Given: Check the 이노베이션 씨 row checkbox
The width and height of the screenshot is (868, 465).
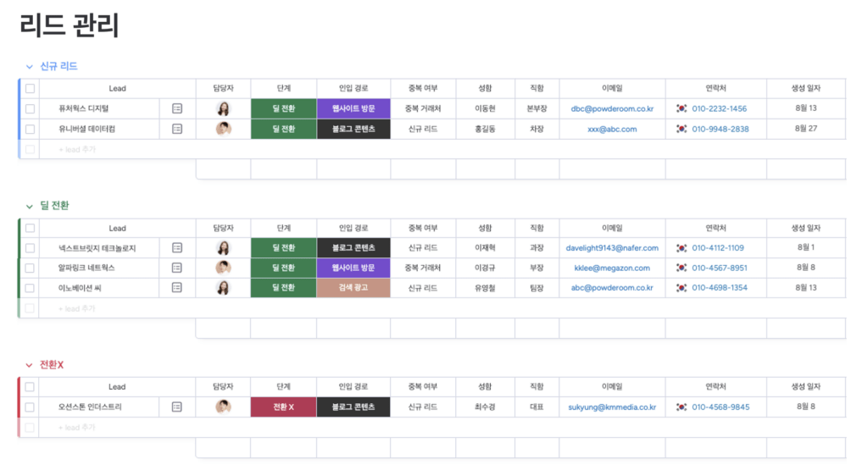Looking at the screenshot, I should [30, 288].
